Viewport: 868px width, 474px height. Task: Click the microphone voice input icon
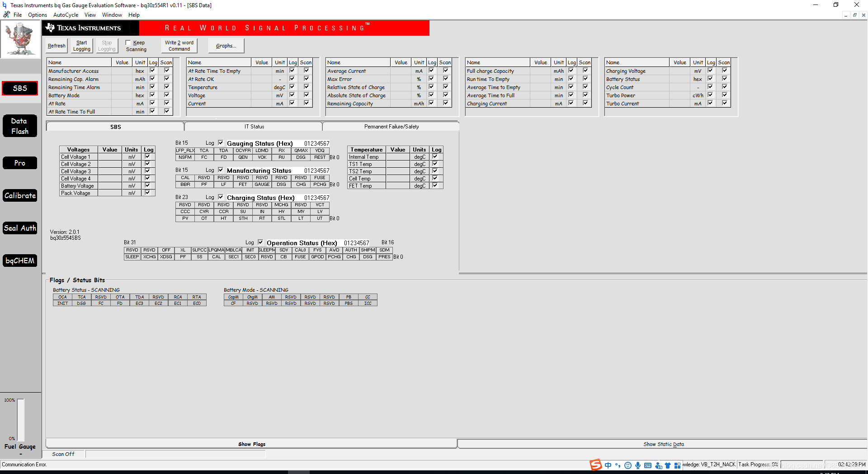tap(637, 465)
